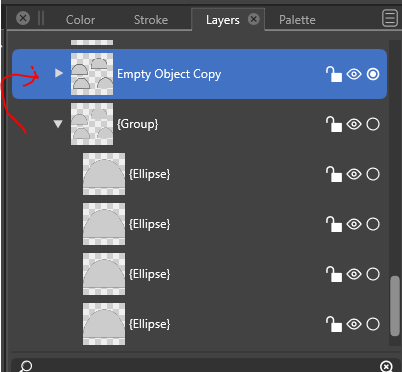Click the search magnifier icon

point(25,366)
